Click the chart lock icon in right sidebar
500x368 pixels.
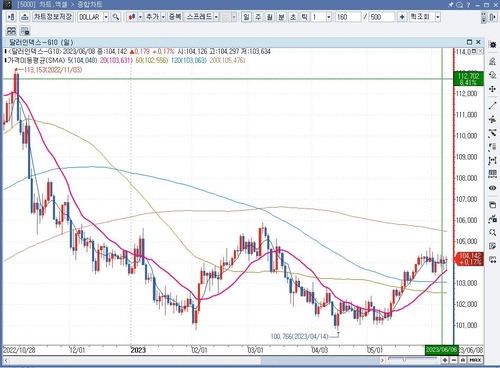492,219
